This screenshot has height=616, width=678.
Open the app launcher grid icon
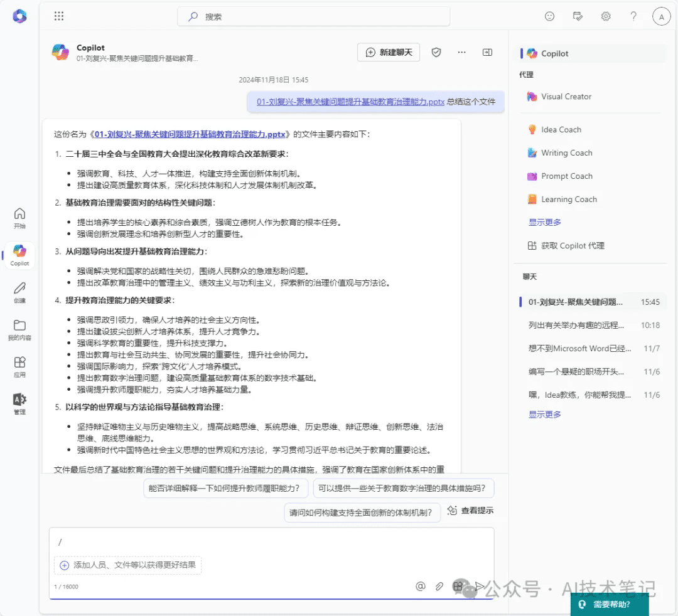[x=59, y=17]
